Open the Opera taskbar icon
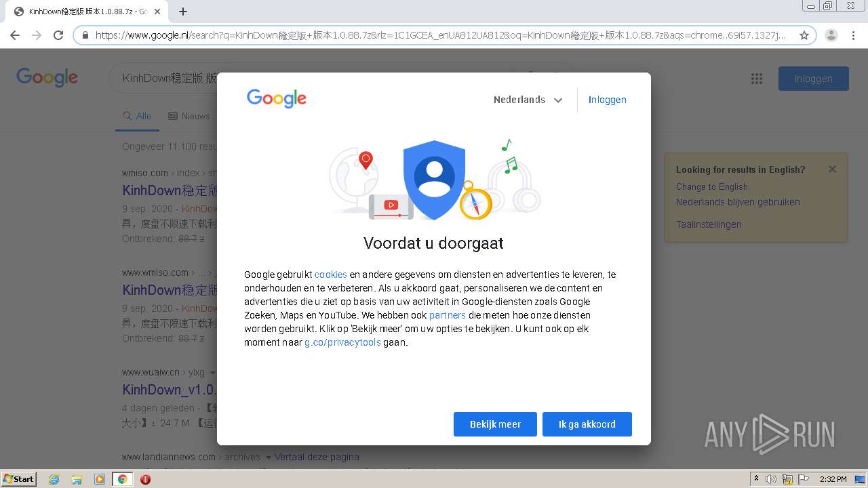Image resolution: width=868 pixels, height=488 pixels. (145, 479)
